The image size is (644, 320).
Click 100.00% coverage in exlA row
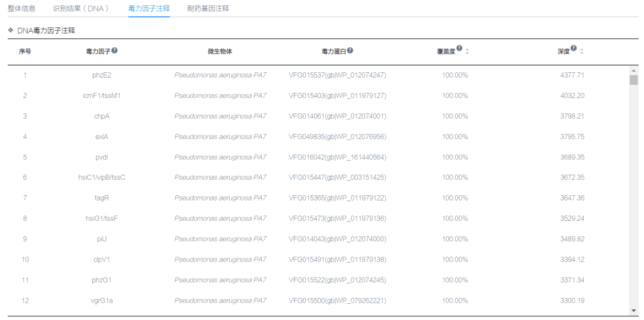[x=454, y=137]
